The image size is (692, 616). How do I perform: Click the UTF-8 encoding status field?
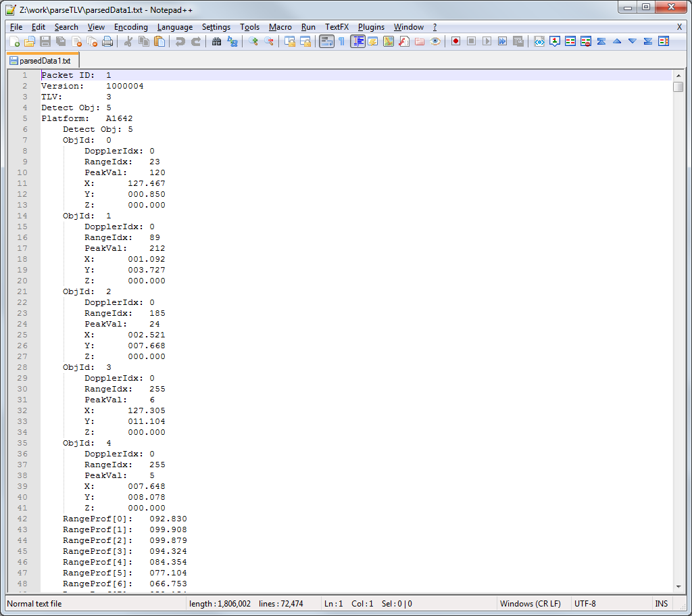(585, 604)
